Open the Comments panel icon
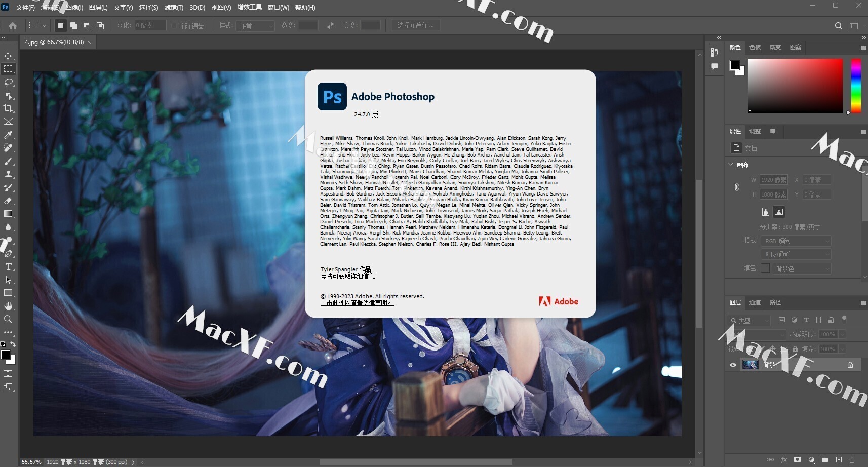868x467 pixels. [x=715, y=66]
